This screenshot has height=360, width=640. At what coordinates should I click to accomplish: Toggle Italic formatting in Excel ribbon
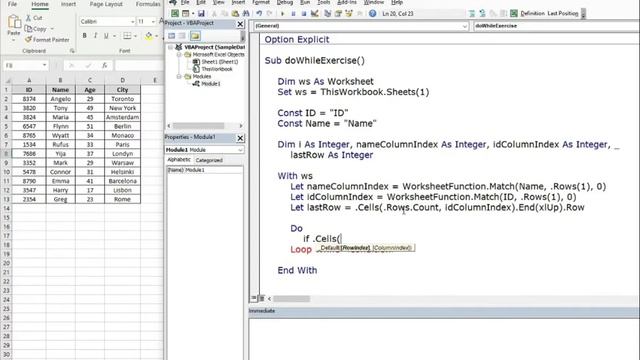95,36
